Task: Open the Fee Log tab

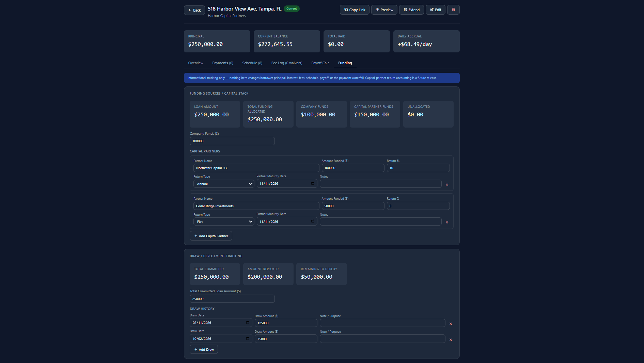Action: (287, 63)
